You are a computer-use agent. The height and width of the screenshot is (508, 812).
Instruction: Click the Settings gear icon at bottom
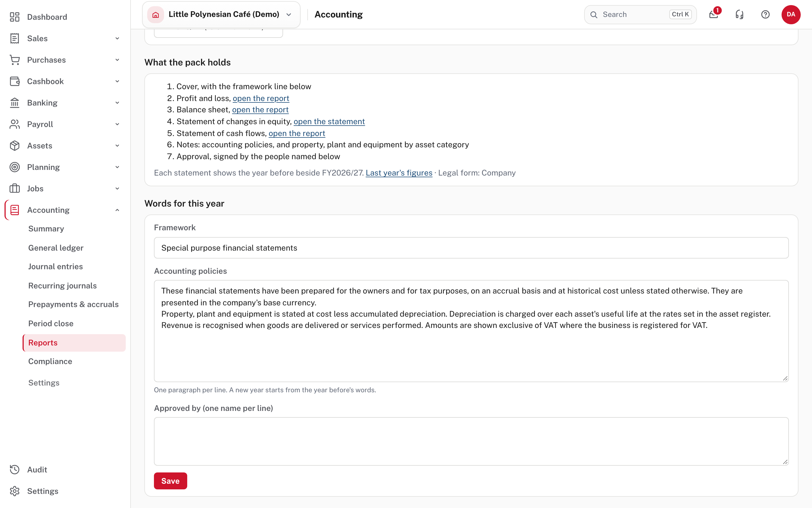click(x=14, y=491)
